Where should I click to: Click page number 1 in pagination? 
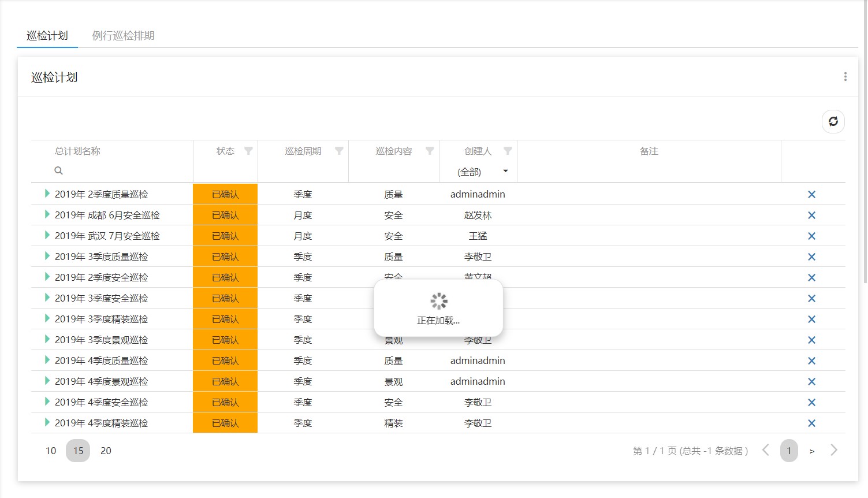click(788, 451)
